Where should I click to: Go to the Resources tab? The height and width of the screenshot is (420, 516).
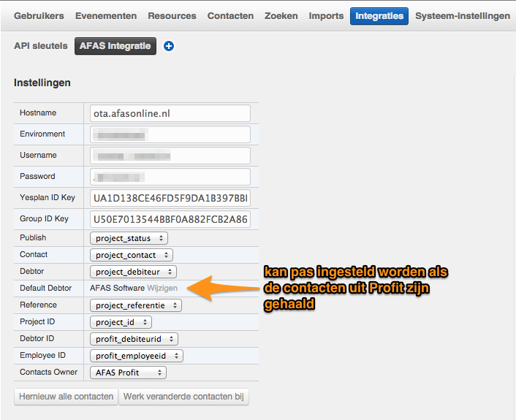(172, 15)
